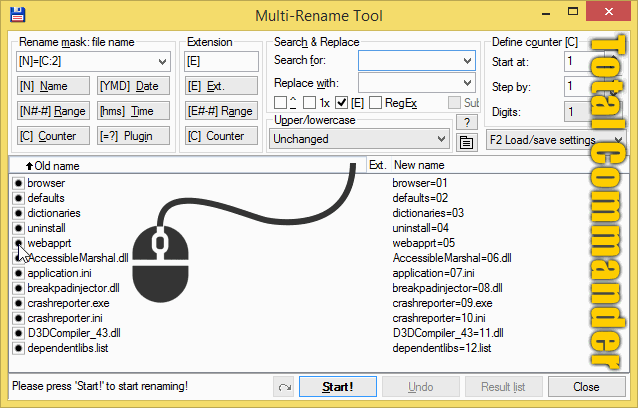The image size is (638, 408).
Task: Select the dictionaries=03 new name
Action: pos(428,213)
